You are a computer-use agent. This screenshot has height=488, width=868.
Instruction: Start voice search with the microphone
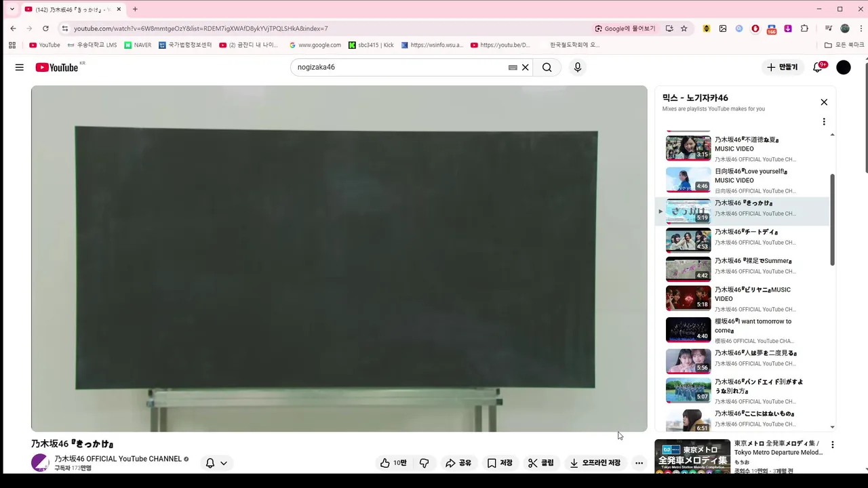(x=577, y=67)
